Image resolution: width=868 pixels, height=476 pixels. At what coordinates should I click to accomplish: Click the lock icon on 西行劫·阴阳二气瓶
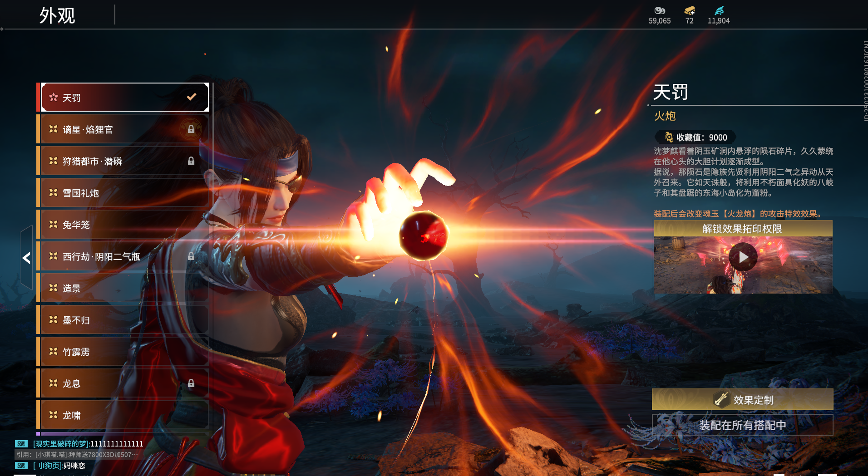(191, 256)
